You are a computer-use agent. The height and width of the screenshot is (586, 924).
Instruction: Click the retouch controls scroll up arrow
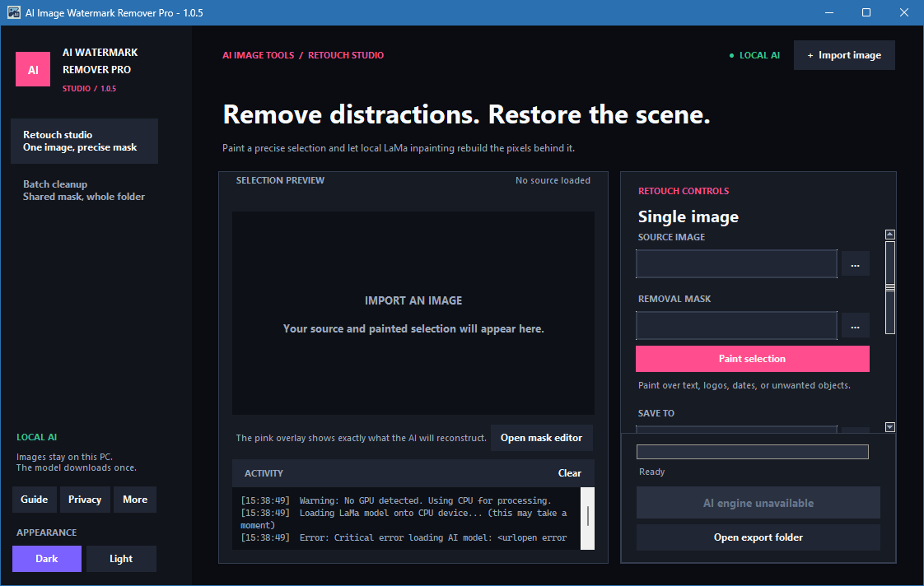[x=889, y=235]
